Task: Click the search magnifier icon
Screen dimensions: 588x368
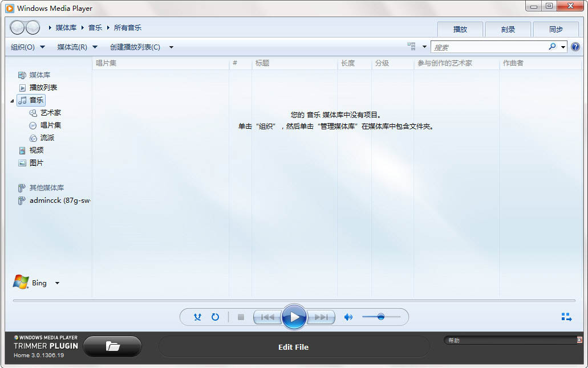Action: 552,47
